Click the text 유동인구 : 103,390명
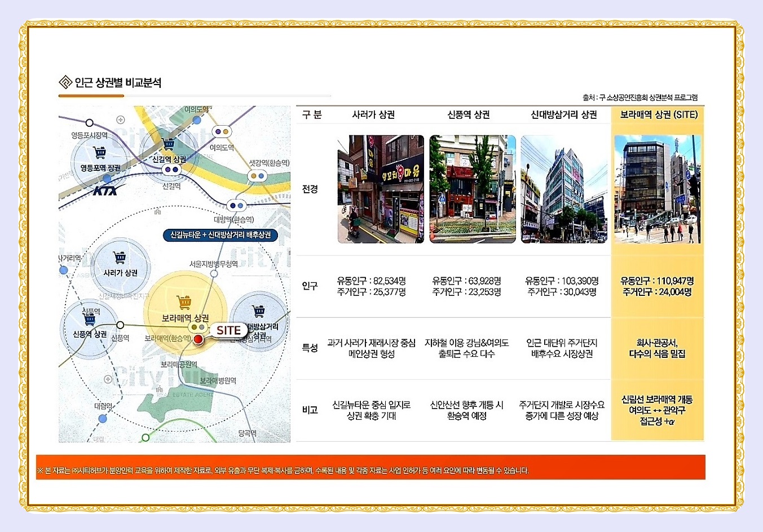The width and height of the screenshot is (763, 532). point(562,281)
